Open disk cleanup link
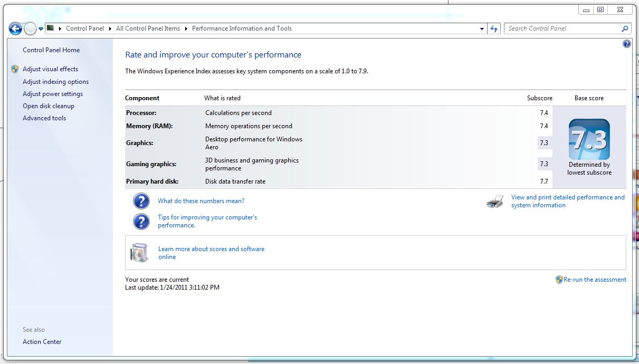Screen dimensions: 639x364 tap(49, 106)
